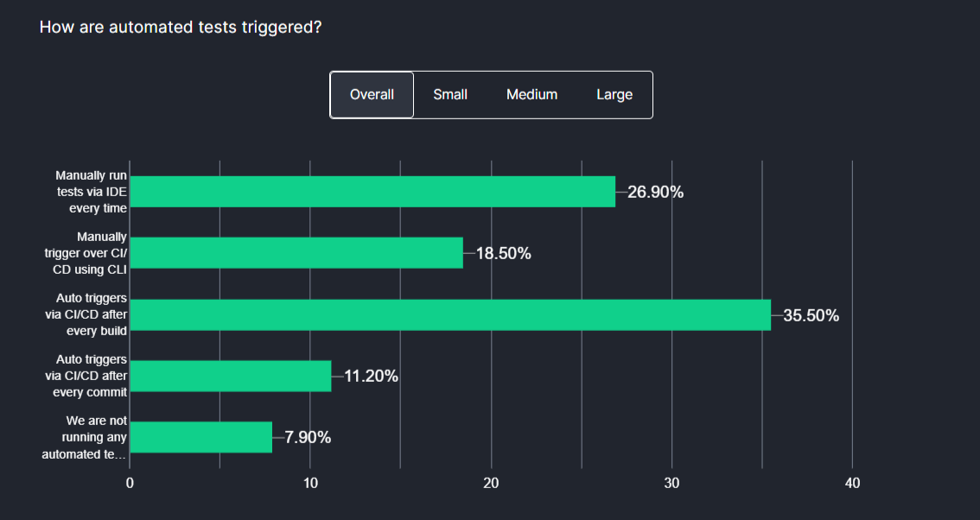Click the 18.50% value label
Screen dimensions: 980x520
[503, 254]
